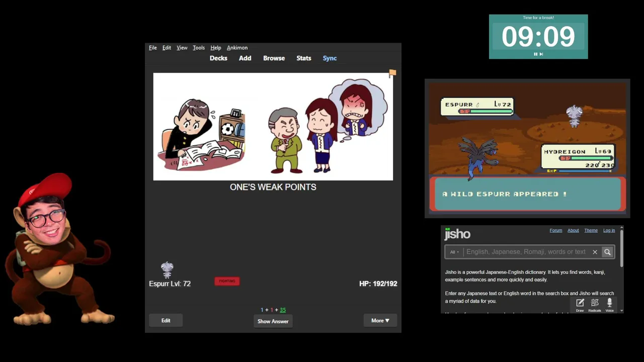Click the Jisho logo

click(457, 234)
